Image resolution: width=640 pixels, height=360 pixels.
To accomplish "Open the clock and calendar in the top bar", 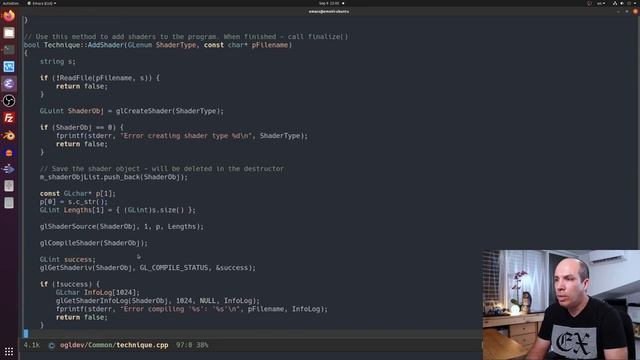I will point(329,3).
